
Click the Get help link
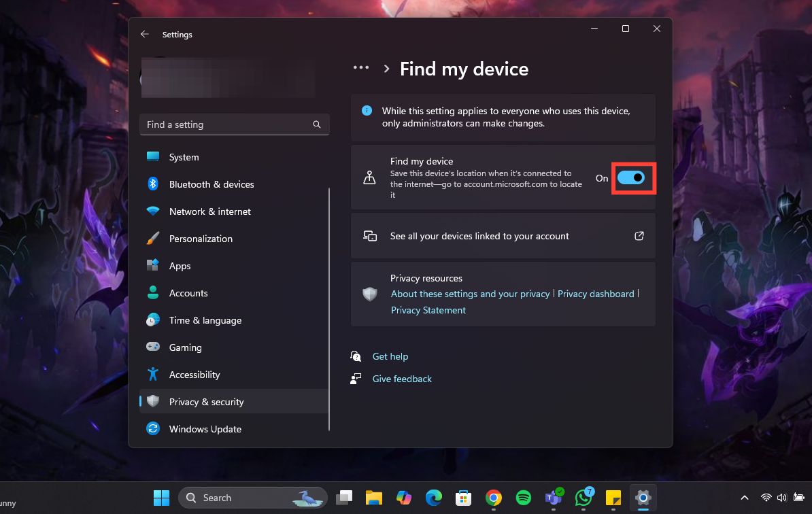(390, 356)
